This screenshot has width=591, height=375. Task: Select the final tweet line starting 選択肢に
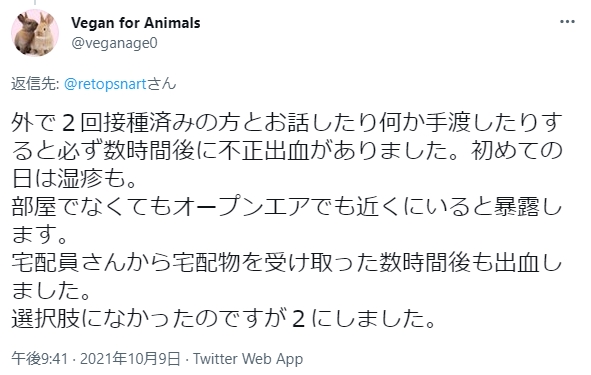pyautogui.click(x=224, y=318)
